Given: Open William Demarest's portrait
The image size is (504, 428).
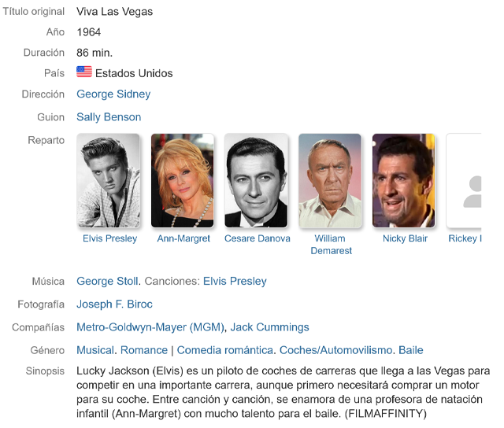Looking at the screenshot, I should (330, 180).
